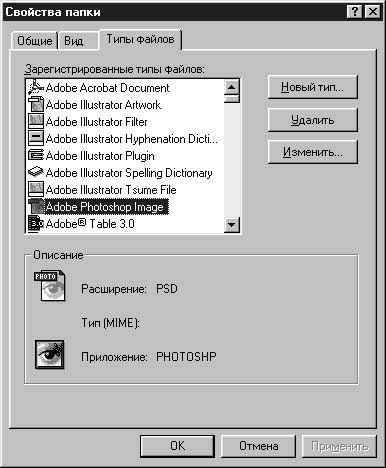Click the Удалить button

coord(312,120)
